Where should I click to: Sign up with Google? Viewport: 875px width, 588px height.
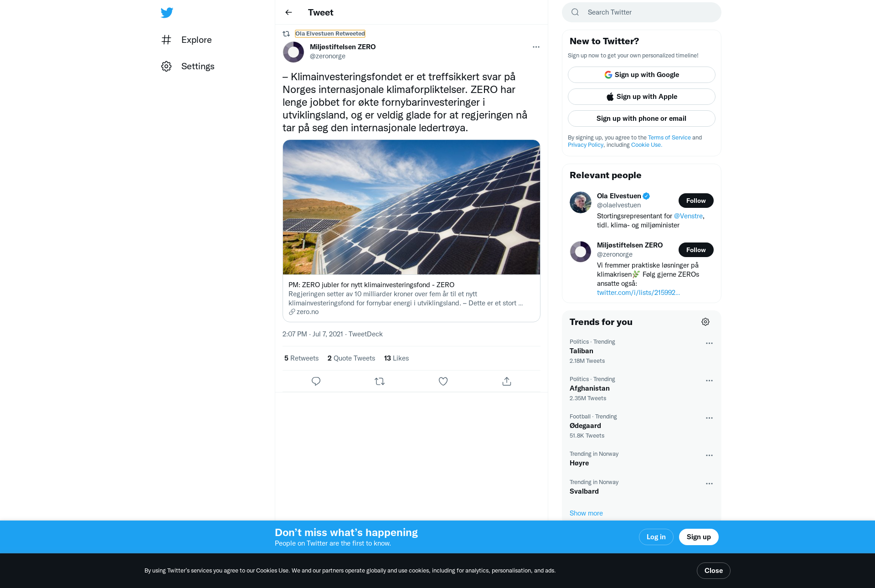[642, 75]
